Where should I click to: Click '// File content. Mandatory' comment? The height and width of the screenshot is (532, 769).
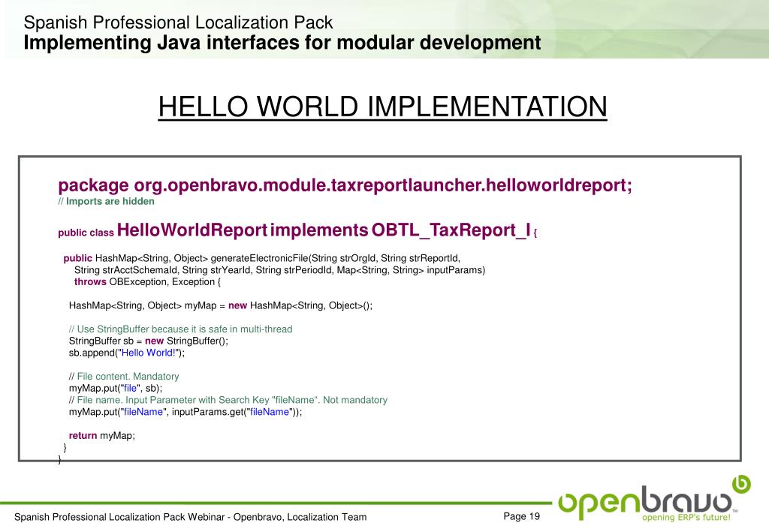coord(124,376)
